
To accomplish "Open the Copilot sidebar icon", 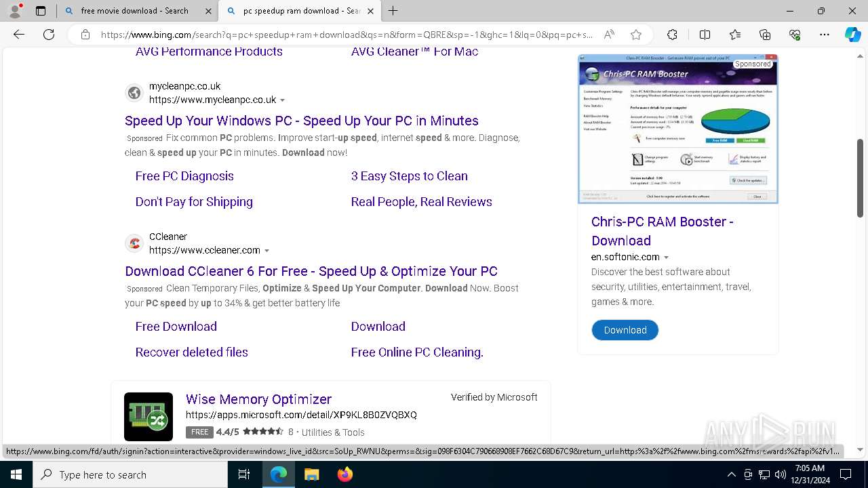I will tap(852, 35).
